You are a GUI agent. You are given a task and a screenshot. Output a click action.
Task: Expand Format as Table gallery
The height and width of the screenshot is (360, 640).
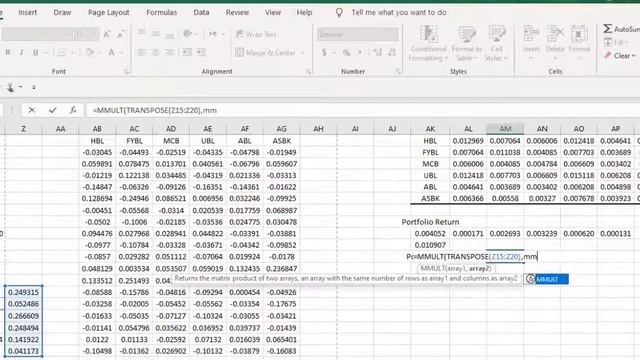click(467, 43)
